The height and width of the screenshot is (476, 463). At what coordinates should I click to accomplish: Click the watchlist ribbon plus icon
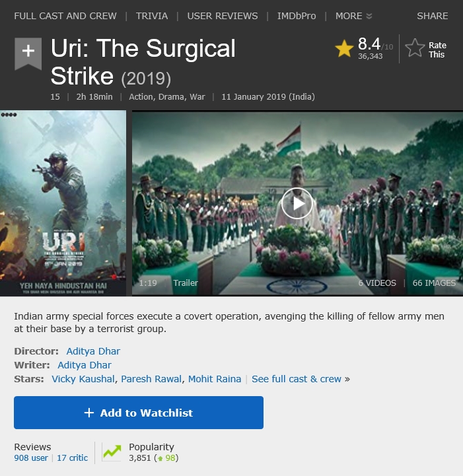click(x=28, y=53)
